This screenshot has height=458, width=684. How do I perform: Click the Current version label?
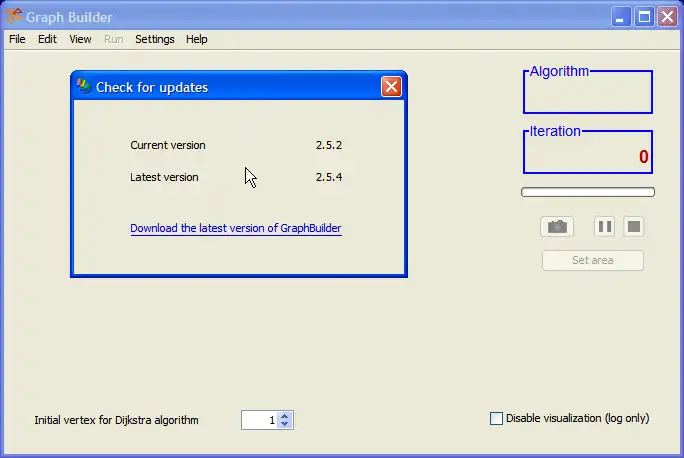[168, 145]
